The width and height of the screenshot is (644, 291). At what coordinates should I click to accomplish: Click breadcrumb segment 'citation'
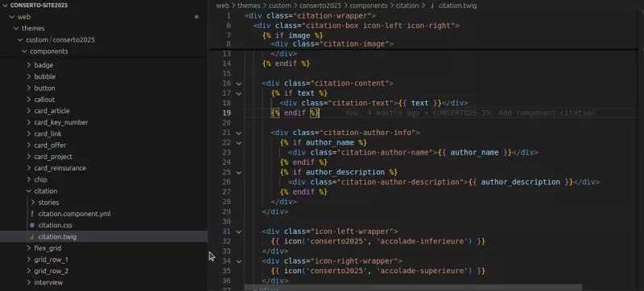click(407, 6)
